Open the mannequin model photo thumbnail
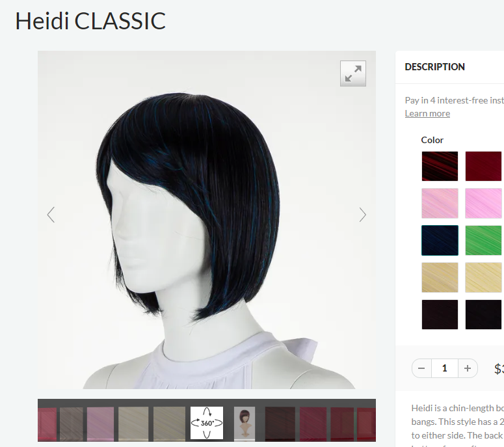The height and width of the screenshot is (447, 504). coord(245,423)
